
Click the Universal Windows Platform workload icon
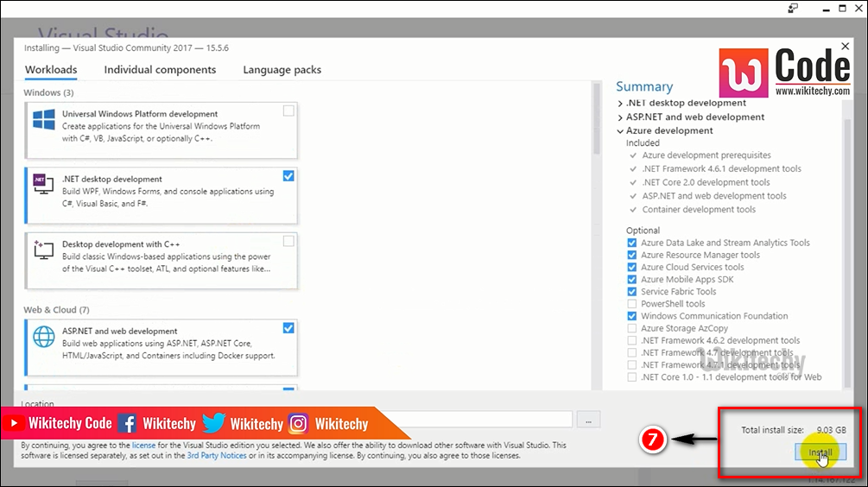tap(44, 119)
